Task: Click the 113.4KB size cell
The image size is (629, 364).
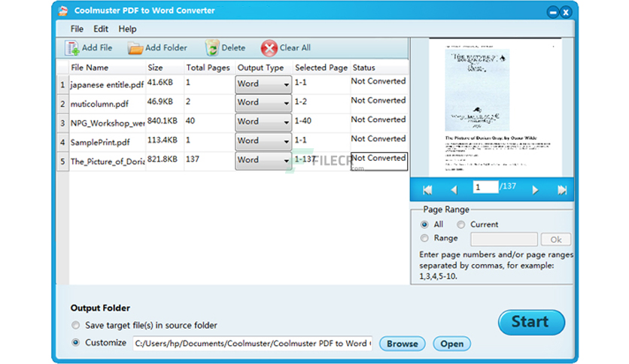Action: click(x=162, y=140)
